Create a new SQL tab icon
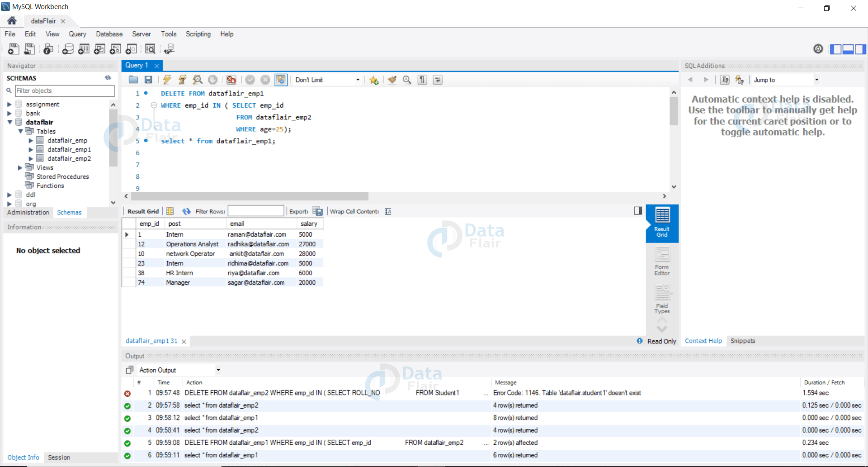Viewport: 868px width, 467px height. (x=14, y=49)
